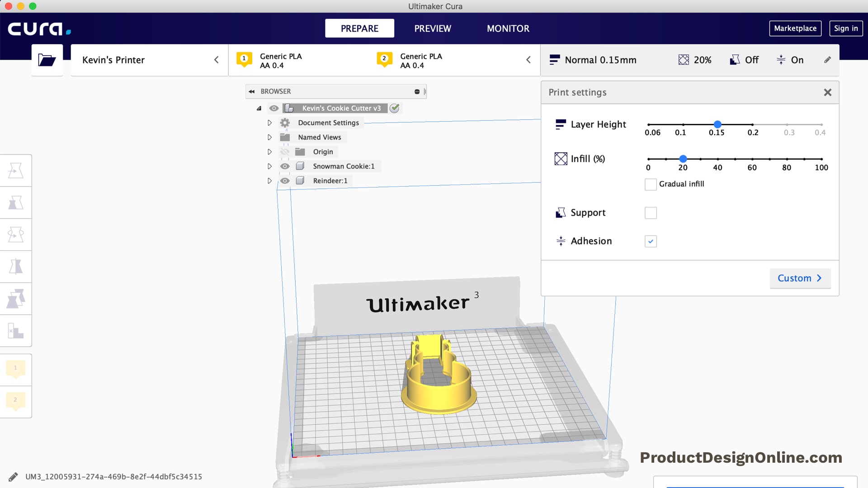This screenshot has width=868, height=488.
Task: Collapse the Browser panel double arrows
Action: [x=251, y=91]
